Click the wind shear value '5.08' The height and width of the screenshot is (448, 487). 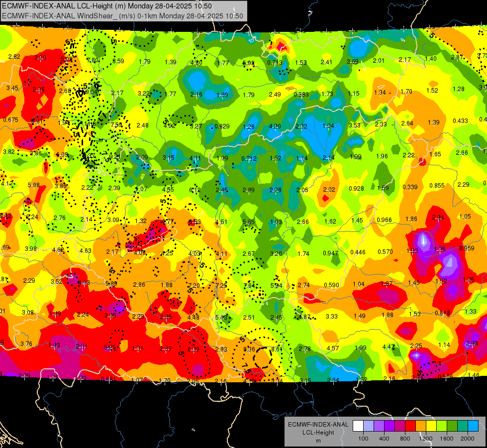click(33, 185)
